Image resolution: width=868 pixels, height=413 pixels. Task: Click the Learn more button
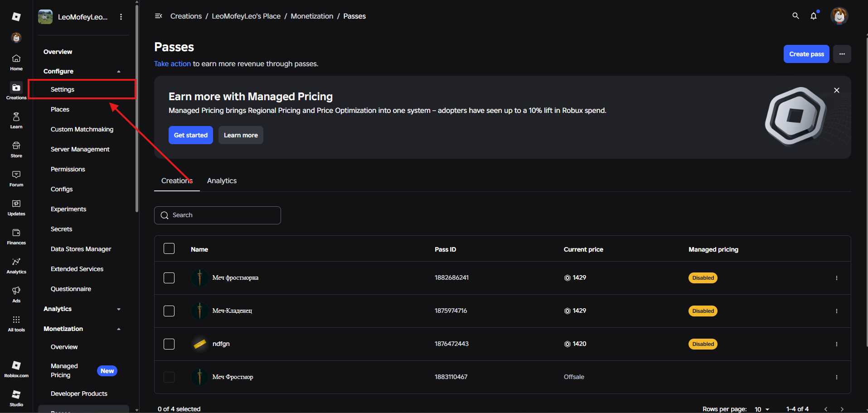[241, 135]
